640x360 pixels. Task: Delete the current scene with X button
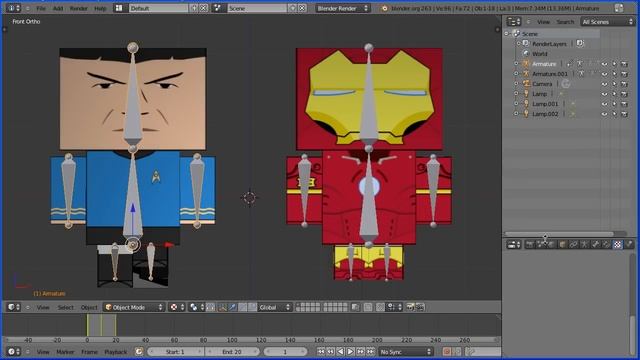pos(302,8)
